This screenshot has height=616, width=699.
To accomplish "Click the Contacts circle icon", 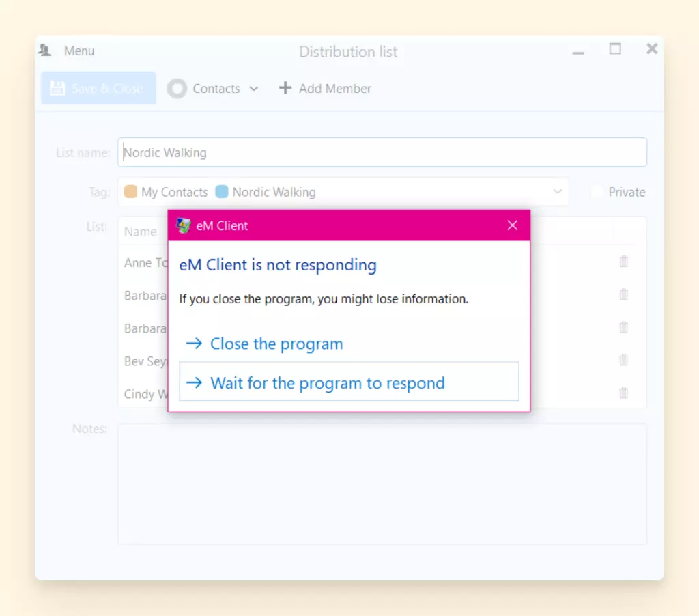I will pyautogui.click(x=177, y=88).
